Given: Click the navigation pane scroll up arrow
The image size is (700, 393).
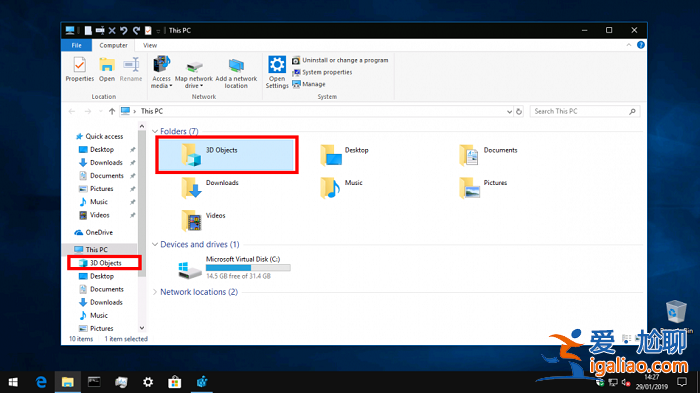Looking at the screenshot, I should pyautogui.click(x=142, y=126).
